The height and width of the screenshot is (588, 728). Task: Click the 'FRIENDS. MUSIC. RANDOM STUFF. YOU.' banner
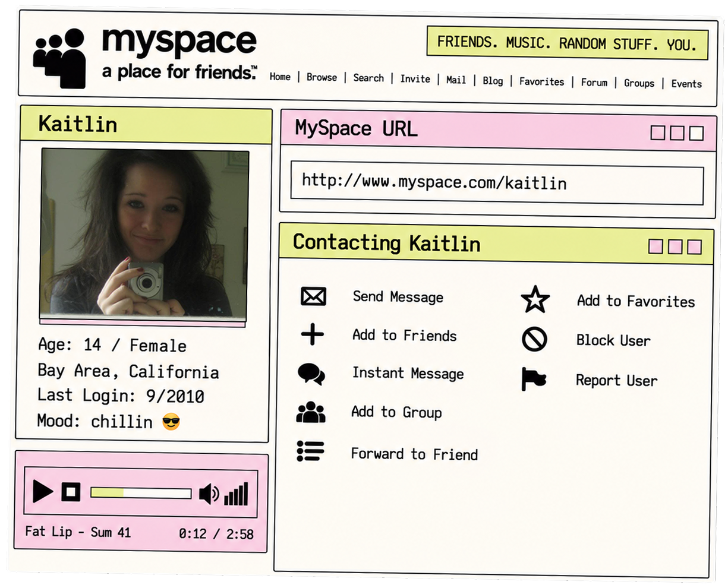pos(568,43)
